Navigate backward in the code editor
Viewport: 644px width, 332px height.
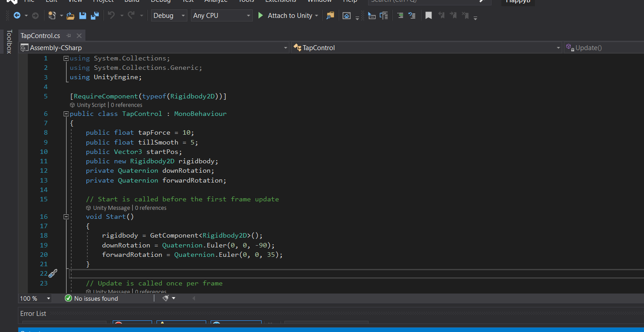[17, 16]
